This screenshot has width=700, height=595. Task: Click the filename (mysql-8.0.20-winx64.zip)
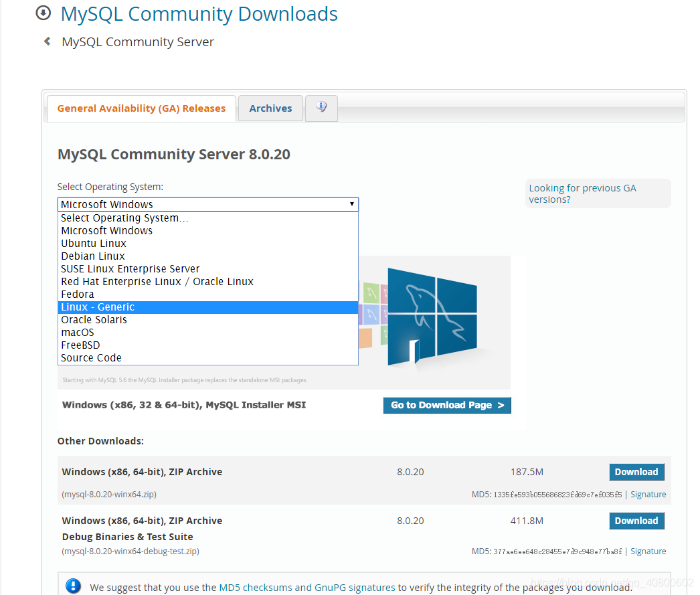[109, 494]
